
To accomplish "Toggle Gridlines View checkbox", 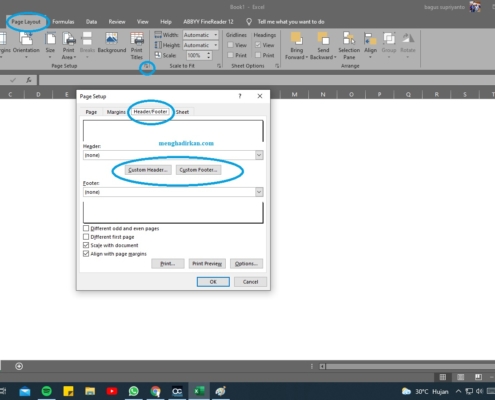I will [x=230, y=45].
